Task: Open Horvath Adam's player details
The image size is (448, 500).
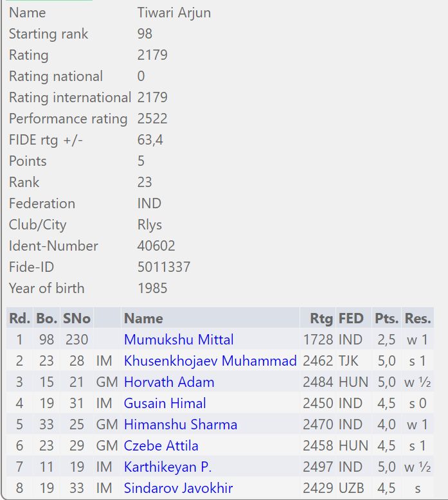Action: point(169,382)
